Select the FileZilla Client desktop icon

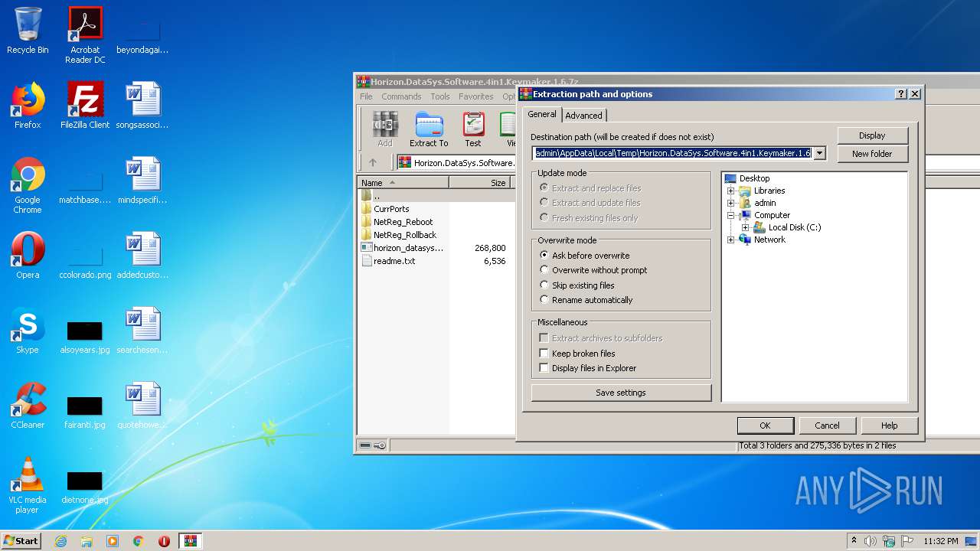[85, 106]
